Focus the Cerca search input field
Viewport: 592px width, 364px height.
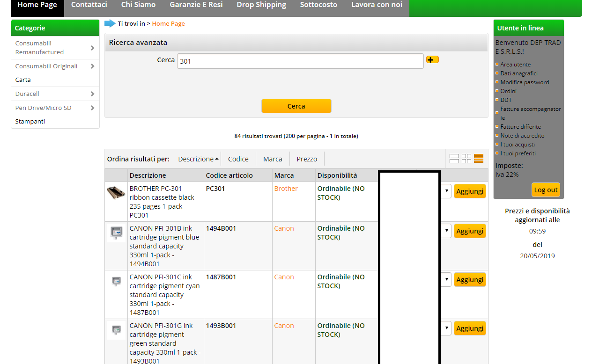300,61
